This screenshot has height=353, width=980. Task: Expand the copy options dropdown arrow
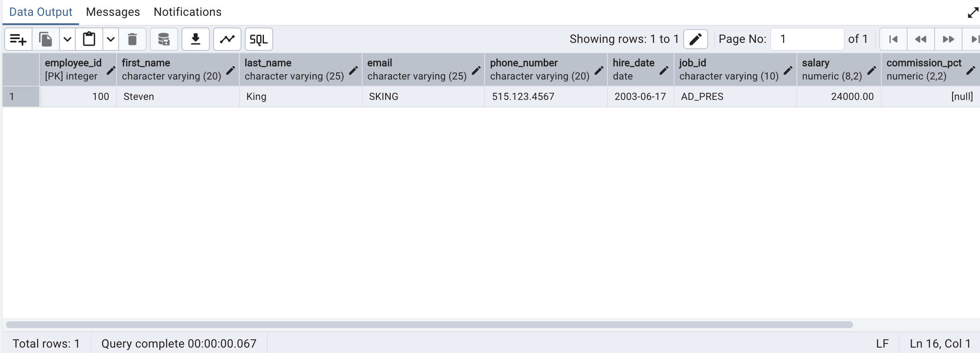point(67,39)
